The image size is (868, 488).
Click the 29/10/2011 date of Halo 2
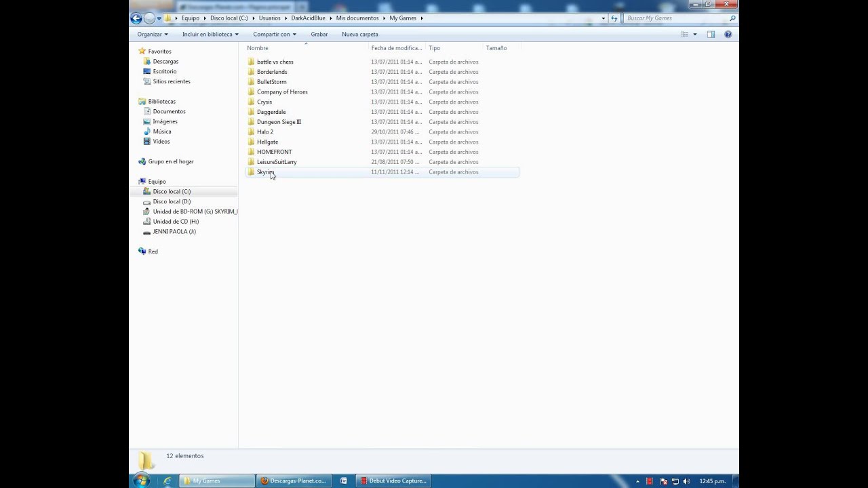[x=395, y=131]
